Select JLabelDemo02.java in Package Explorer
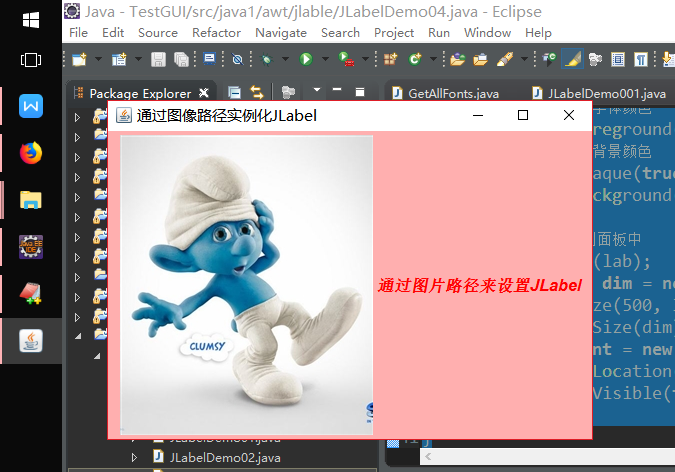The height and width of the screenshot is (472, 675). [225, 457]
